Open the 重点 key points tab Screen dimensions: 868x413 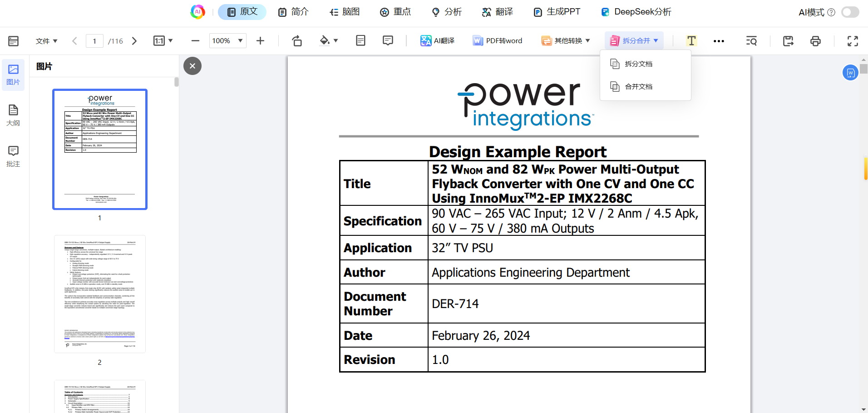(395, 12)
